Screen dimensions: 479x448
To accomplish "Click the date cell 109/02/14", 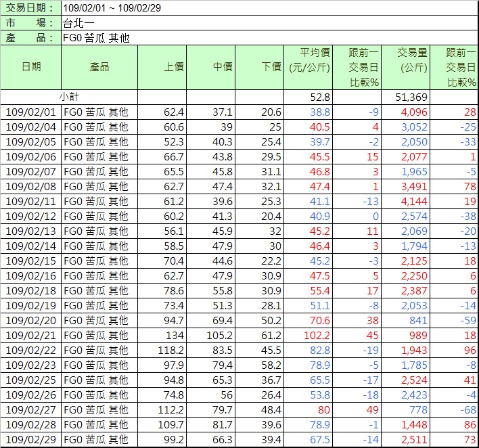I will pyautogui.click(x=31, y=246).
